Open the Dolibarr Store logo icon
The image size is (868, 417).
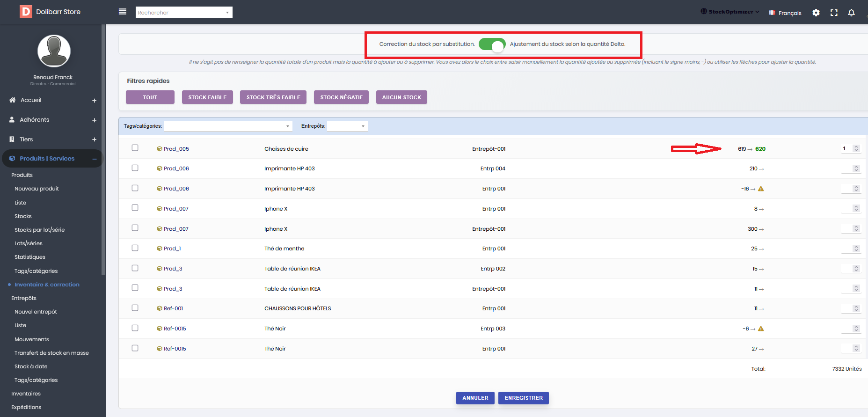click(26, 11)
